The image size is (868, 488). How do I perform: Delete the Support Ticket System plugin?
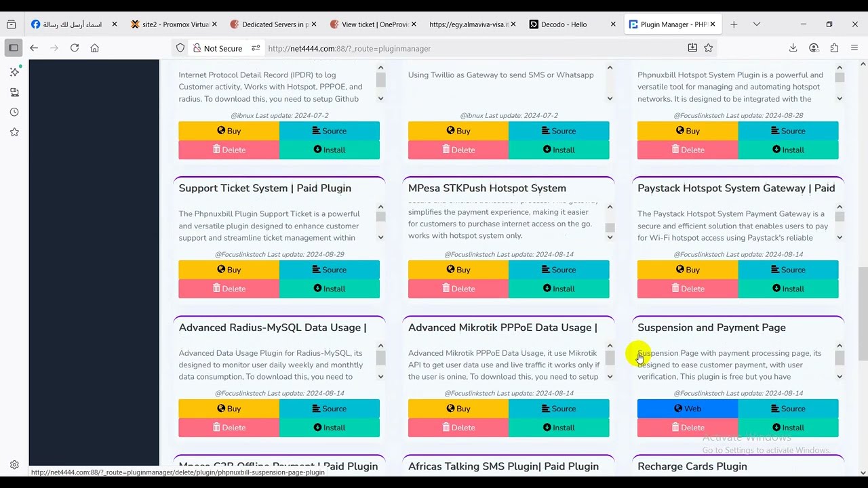[229, 289]
